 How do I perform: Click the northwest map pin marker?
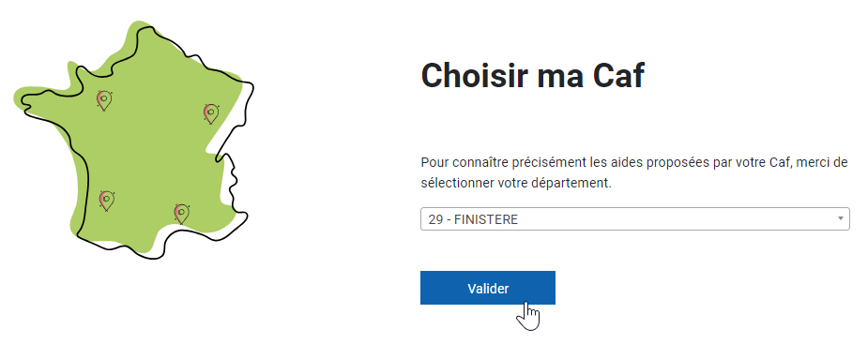(x=104, y=100)
